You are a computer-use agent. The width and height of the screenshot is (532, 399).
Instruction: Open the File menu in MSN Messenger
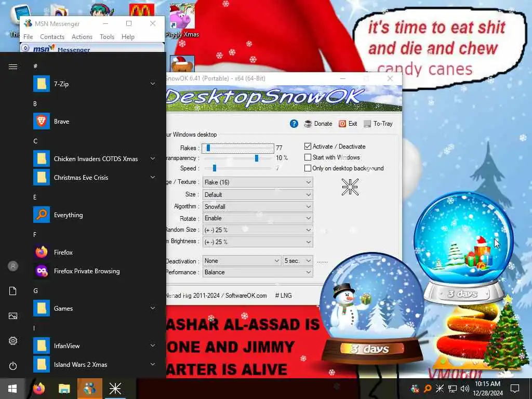(28, 37)
